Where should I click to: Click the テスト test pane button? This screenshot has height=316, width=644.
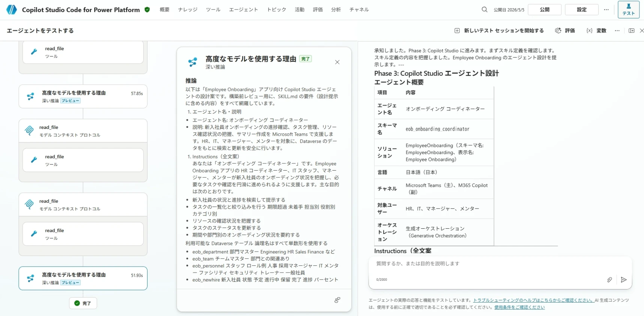(x=629, y=10)
